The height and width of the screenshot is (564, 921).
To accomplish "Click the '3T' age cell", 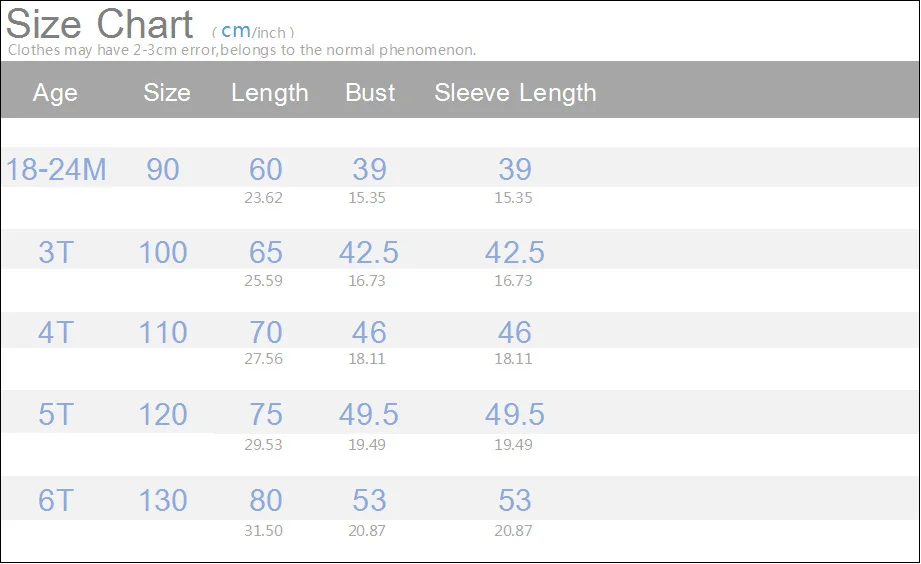I will tap(56, 252).
